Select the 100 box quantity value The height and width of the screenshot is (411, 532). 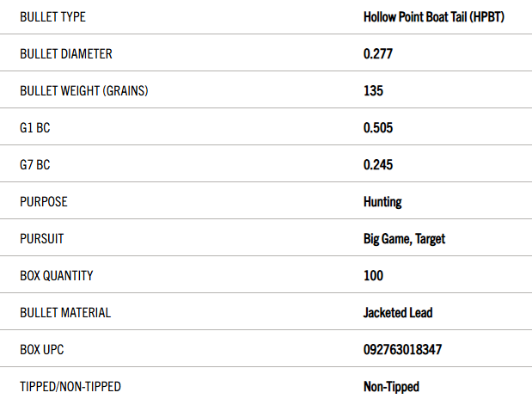pos(373,276)
